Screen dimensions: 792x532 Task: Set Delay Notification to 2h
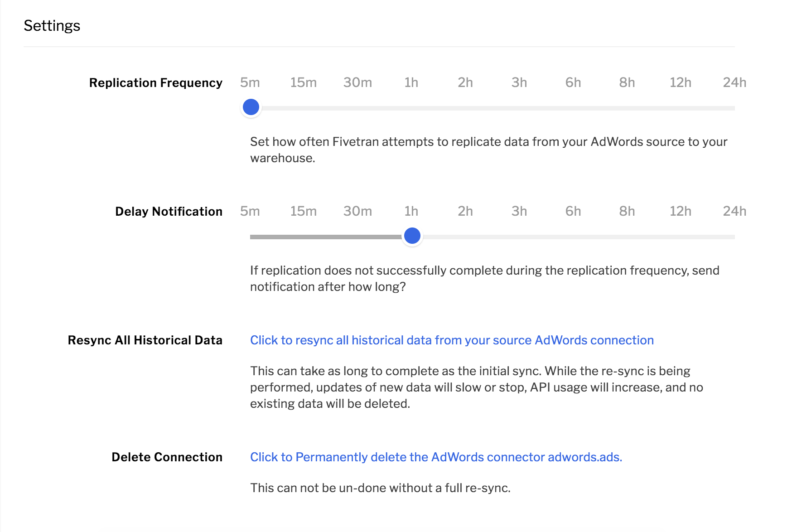tap(465, 211)
